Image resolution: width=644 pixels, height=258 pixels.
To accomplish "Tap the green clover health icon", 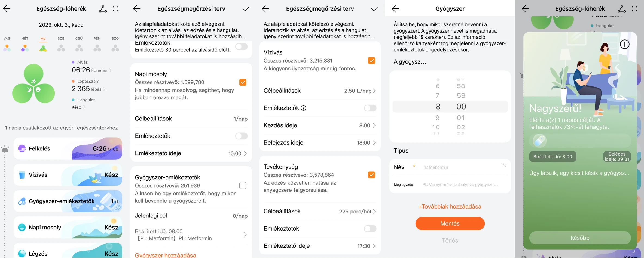I will tap(33, 84).
